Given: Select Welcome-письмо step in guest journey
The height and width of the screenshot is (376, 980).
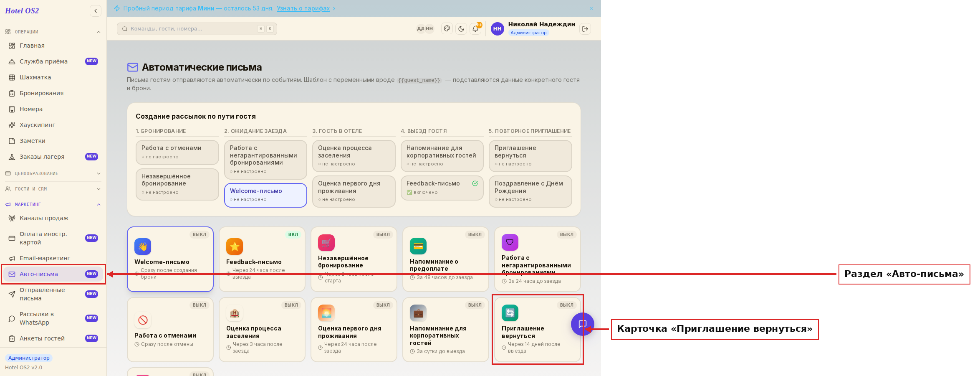Looking at the screenshot, I should tap(265, 195).
